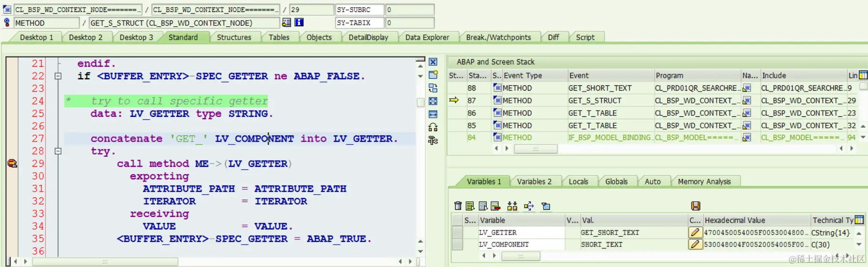Click the column layout icon in Variables table header
The width and height of the screenshot is (868, 267).
859,220
